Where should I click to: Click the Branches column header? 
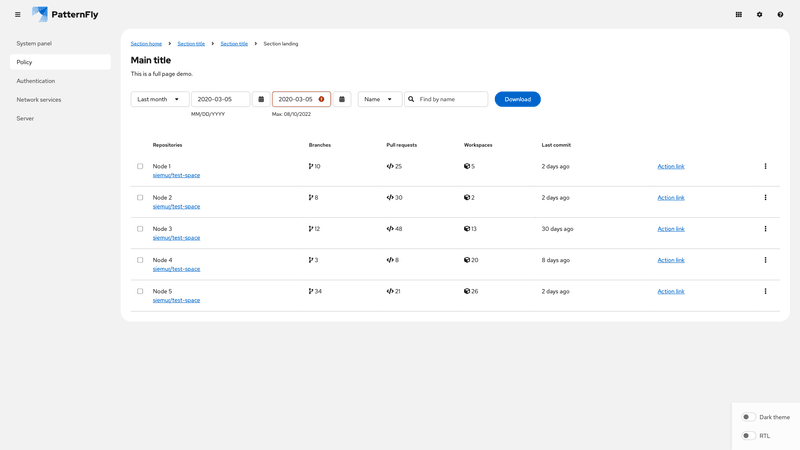coord(320,145)
